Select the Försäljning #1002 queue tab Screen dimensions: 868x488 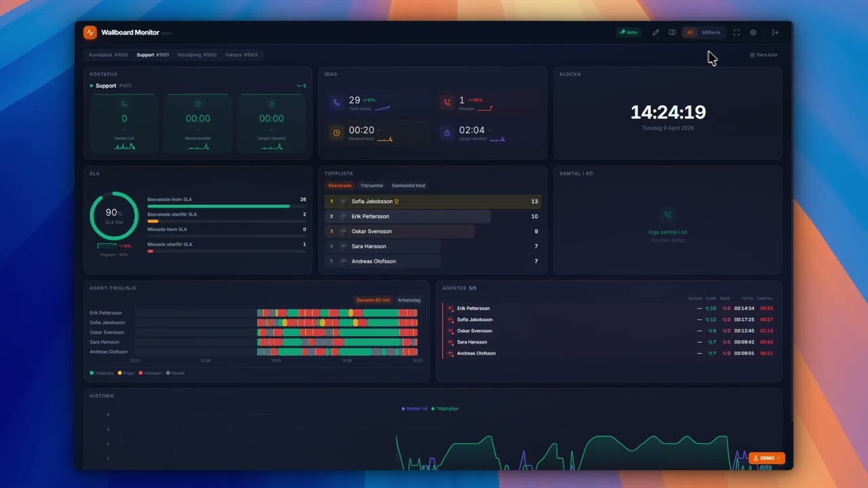click(x=197, y=55)
